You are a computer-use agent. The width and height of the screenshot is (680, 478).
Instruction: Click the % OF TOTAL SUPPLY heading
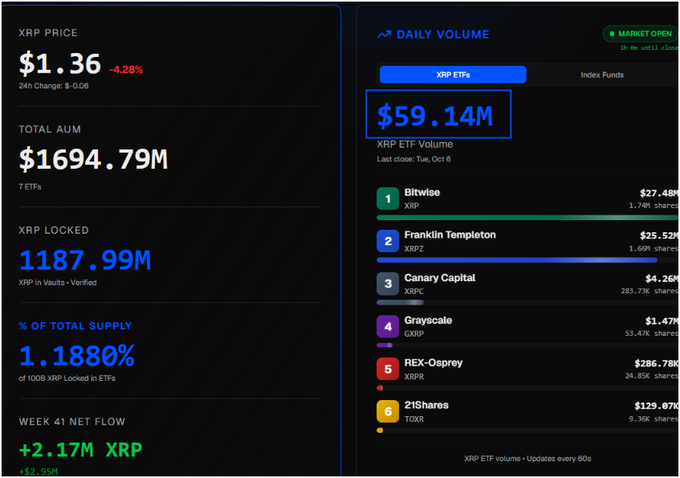click(x=75, y=326)
